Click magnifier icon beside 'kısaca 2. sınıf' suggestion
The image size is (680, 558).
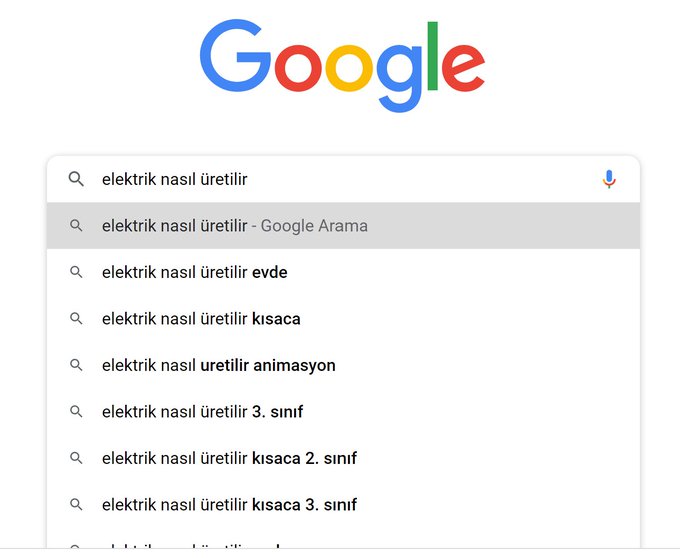76,458
